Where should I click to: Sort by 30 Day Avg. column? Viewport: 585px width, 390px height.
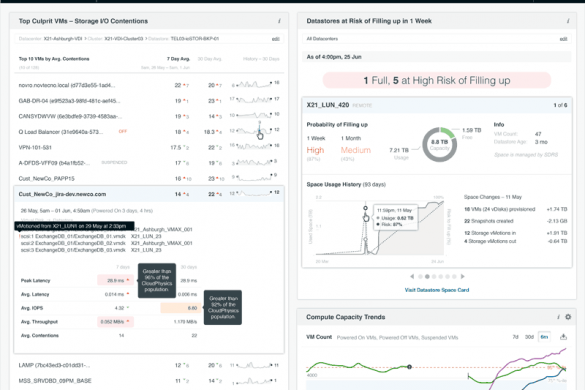[x=209, y=59]
